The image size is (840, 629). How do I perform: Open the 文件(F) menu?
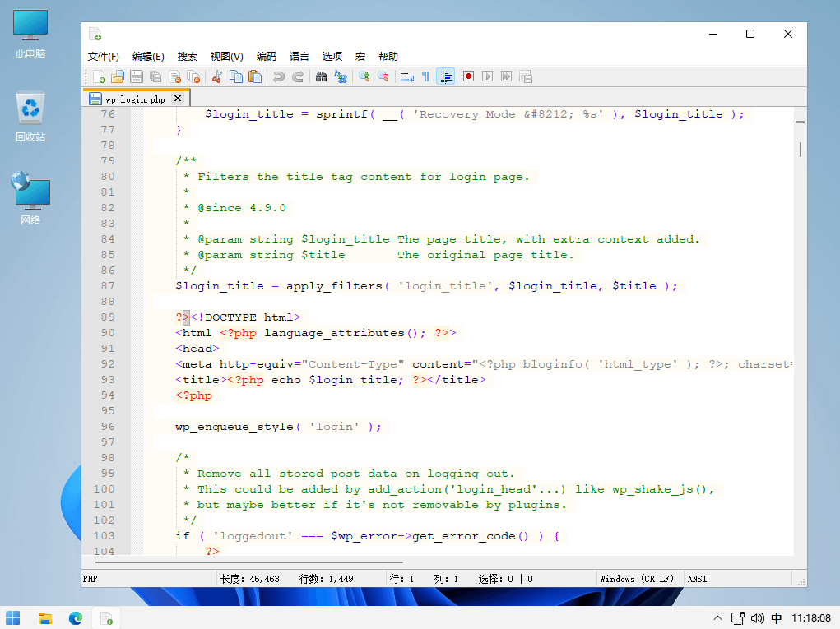[104, 56]
